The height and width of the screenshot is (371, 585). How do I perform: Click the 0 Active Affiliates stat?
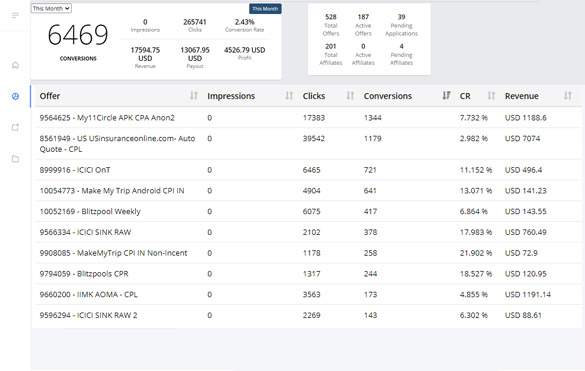click(363, 54)
